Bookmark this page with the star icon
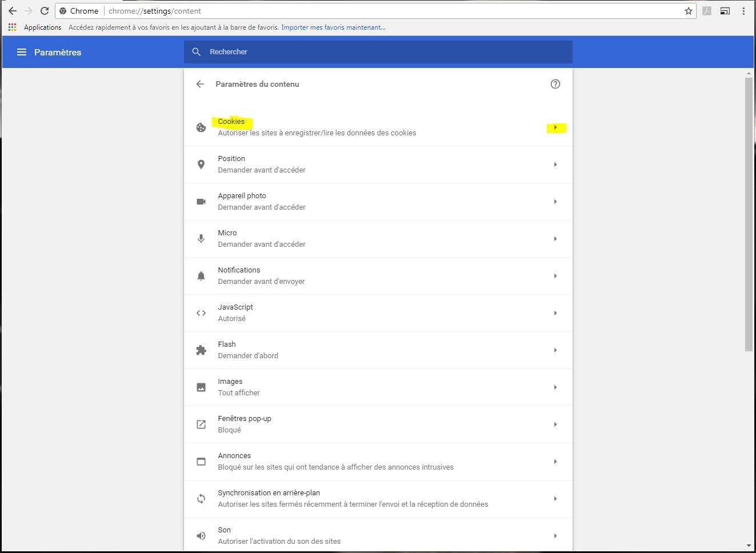The image size is (756, 553). [688, 11]
